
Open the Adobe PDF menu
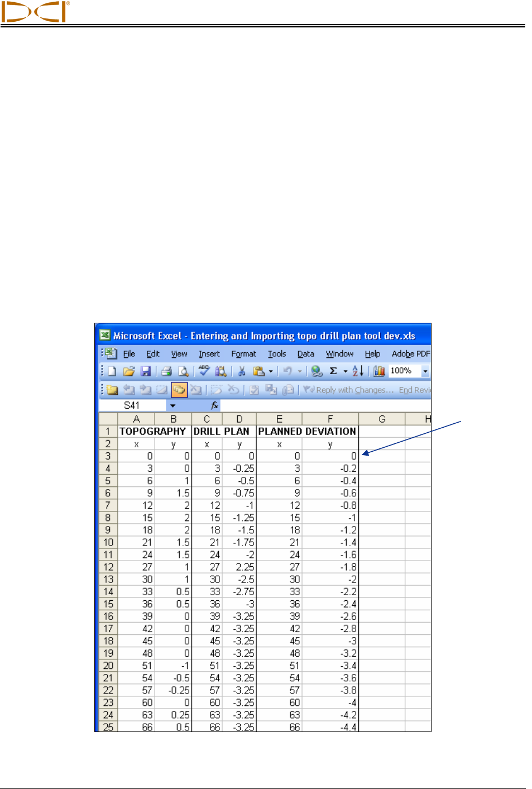coord(411,354)
